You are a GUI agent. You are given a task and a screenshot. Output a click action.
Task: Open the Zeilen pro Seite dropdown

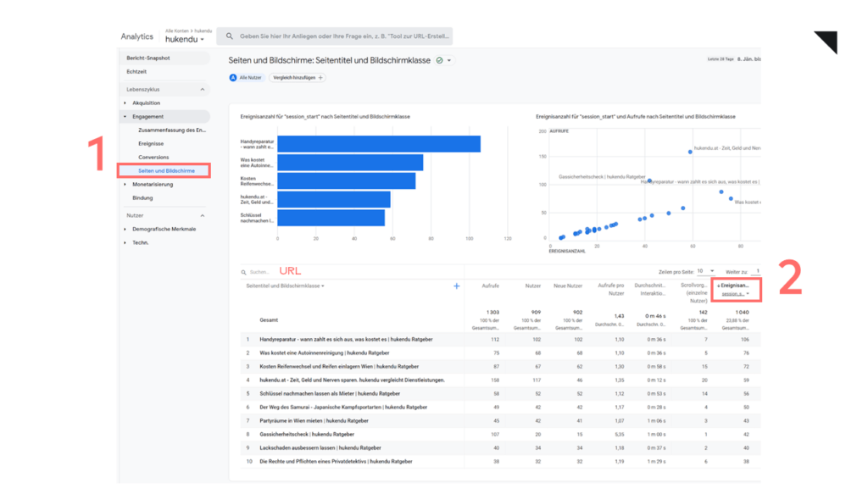706,271
